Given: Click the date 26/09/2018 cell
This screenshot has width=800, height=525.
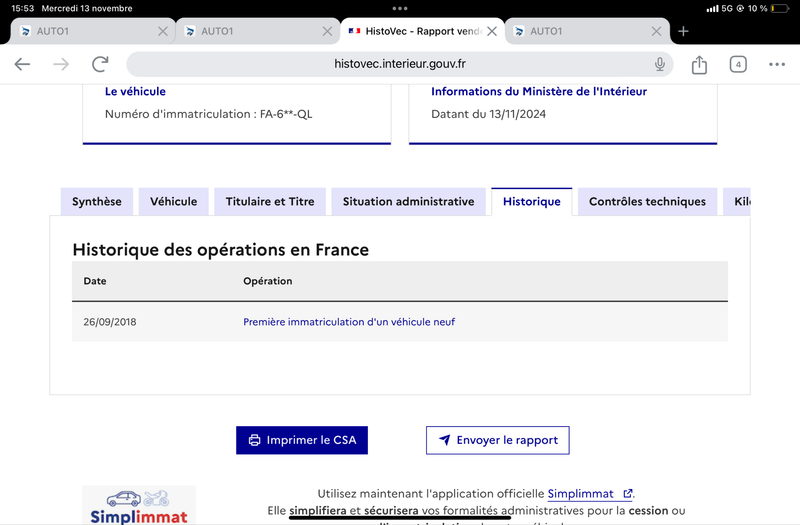Looking at the screenshot, I should pos(110,322).
